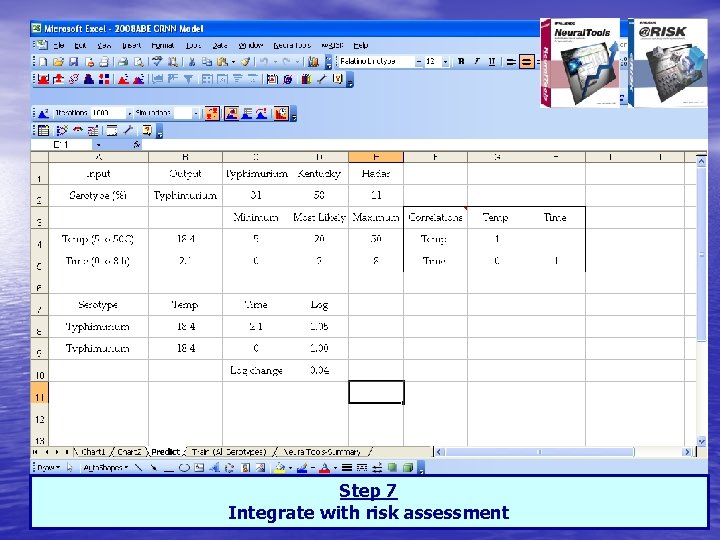
Task: Click the Format Painter brush icon
Action: [246, 62]
